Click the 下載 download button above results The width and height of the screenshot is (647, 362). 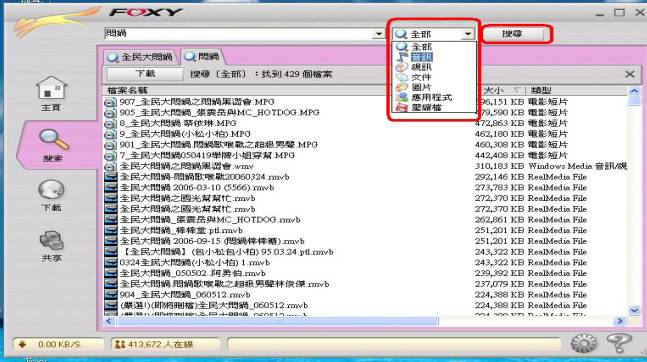click(x=145, y=74)
